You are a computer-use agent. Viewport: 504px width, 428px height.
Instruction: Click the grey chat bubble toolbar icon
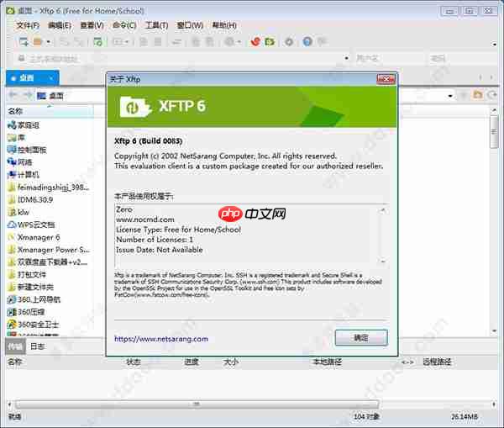click(322, 41)
